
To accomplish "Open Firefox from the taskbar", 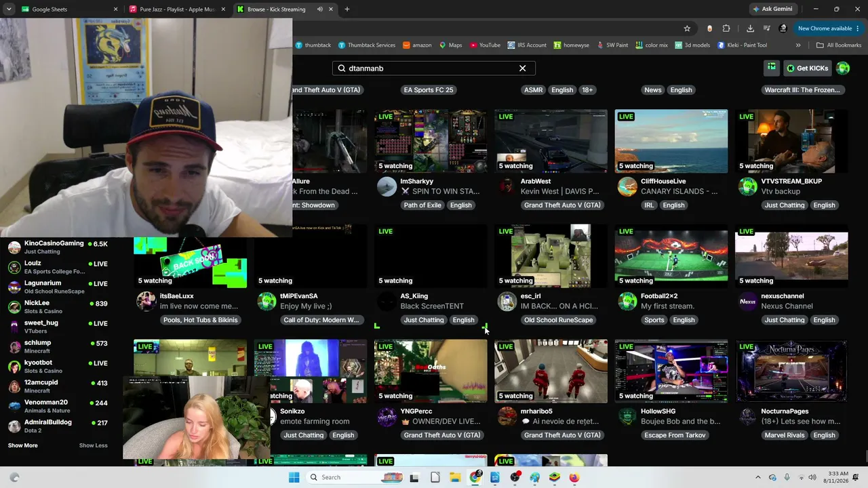I will click(574, 477).
